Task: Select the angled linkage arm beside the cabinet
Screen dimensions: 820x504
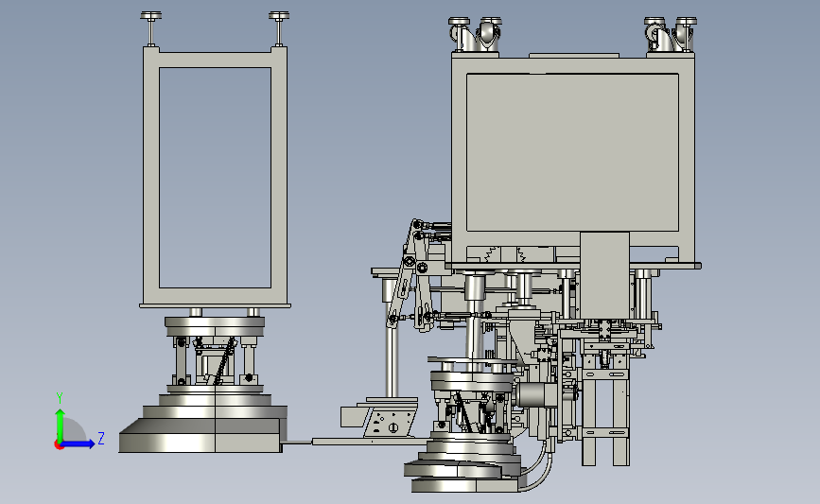Action: pos(403,272)
